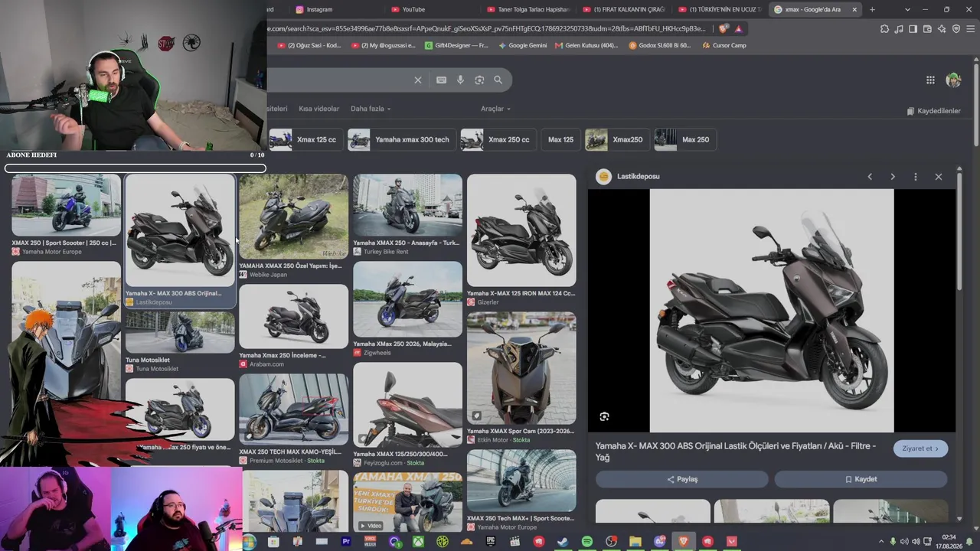Click the Brave Shields icon in address bar
The image size is (980, 551).
coord(724,29)
